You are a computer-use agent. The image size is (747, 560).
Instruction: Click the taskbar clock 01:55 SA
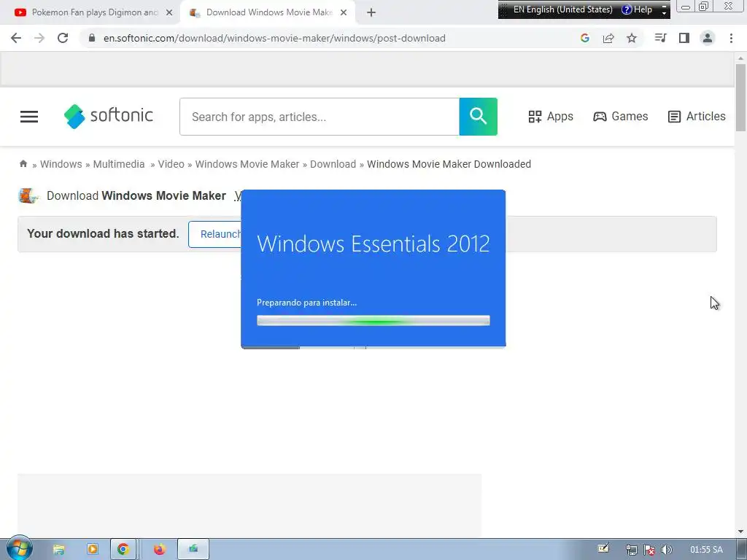(706, 550)
